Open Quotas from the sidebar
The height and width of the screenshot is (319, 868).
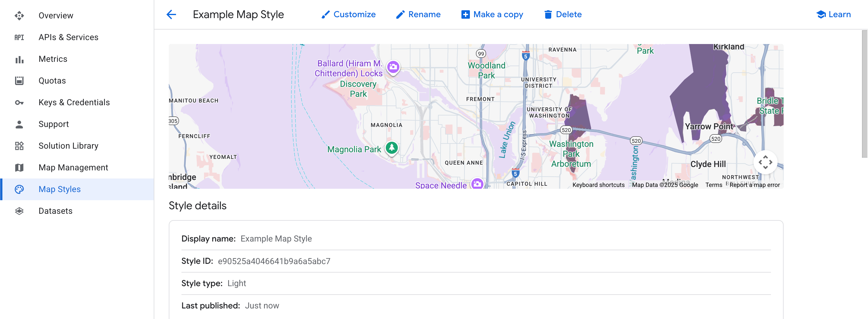52,81
